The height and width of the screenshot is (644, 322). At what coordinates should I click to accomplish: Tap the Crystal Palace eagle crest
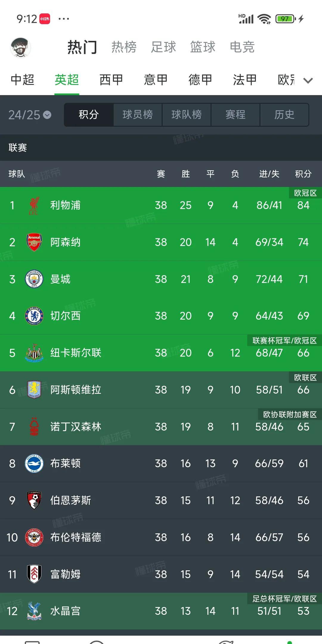(34, 611)
